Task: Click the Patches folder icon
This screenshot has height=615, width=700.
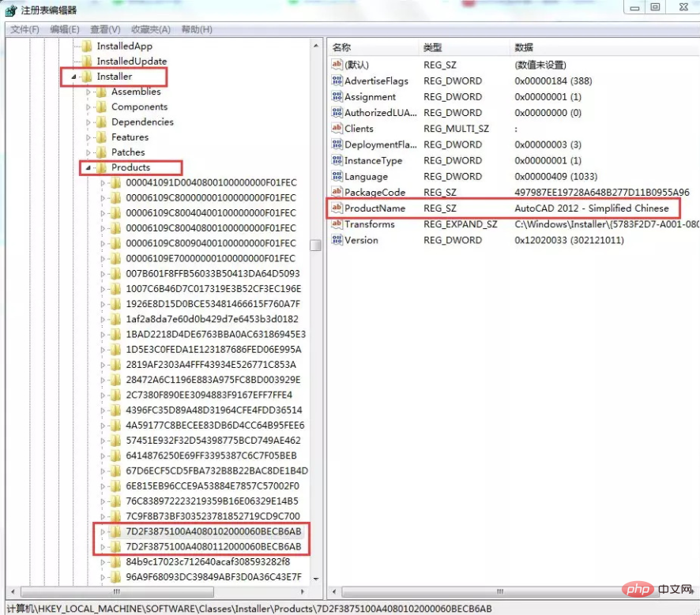Action: point(101,152)
